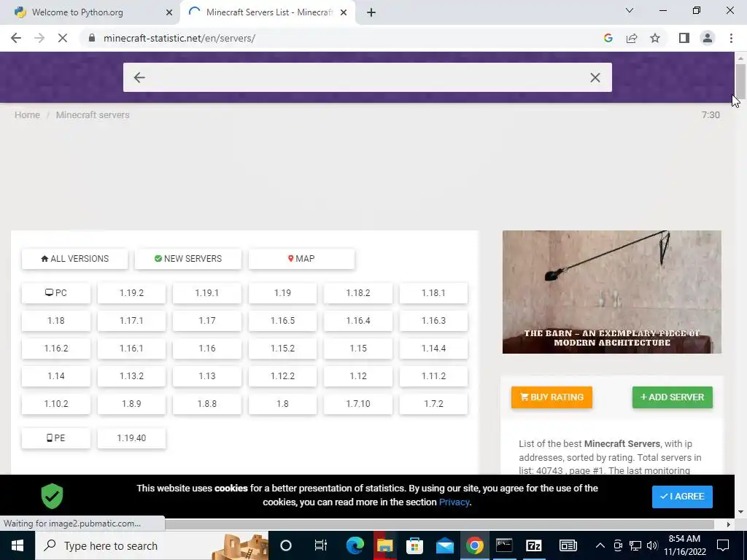The image size is (747, 560).
Task: Click the ADD SERVER button
Action: [672, 397]
